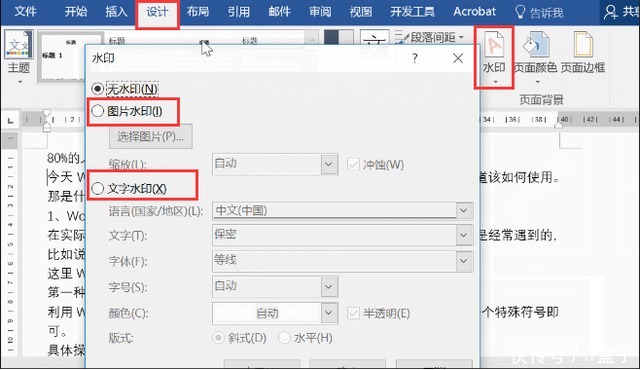The height and width of the screenshot is (370, 640).
Task: Click document text 个特殊符号即
Action: click(x=520, y=312)
